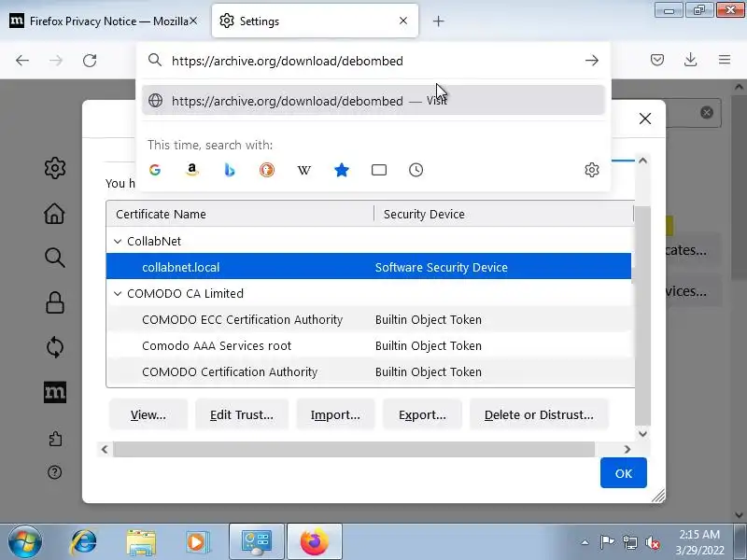Open Home settings in sidebar
The image size is (747, 560).
click(55, 213)
